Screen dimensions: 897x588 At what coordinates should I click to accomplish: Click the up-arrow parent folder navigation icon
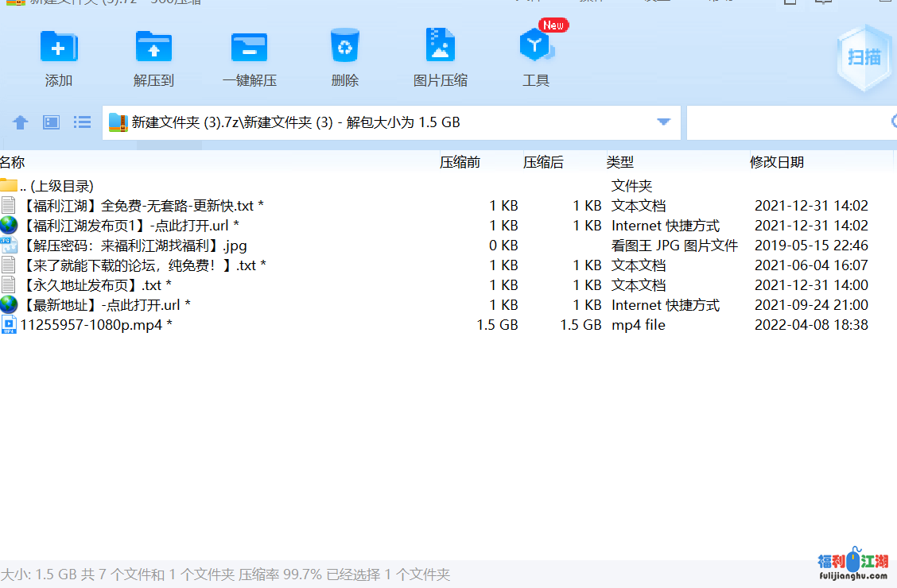pyautogui.click(x=20, y=122)
